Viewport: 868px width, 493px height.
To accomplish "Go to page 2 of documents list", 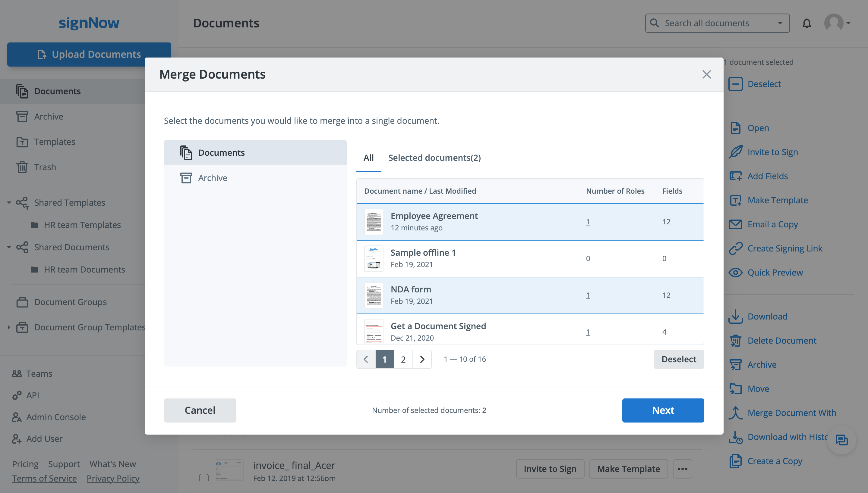I will click(x=403, y=359).
